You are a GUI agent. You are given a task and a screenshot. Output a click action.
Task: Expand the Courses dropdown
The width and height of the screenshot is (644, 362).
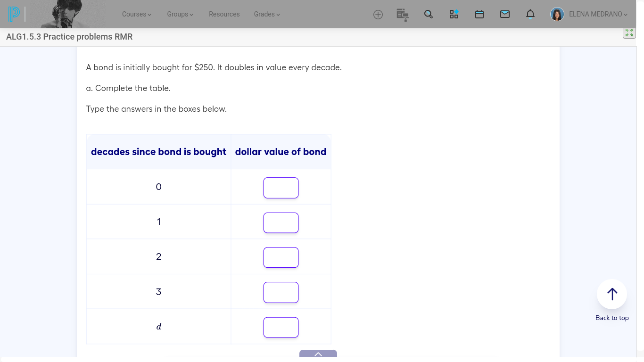click(x=136, y=14)
